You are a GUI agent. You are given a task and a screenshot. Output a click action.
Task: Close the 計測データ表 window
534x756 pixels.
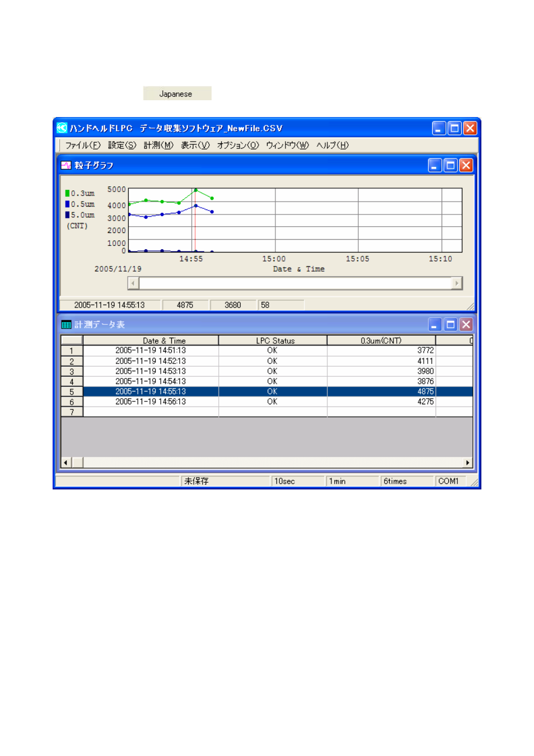[466, 324]
